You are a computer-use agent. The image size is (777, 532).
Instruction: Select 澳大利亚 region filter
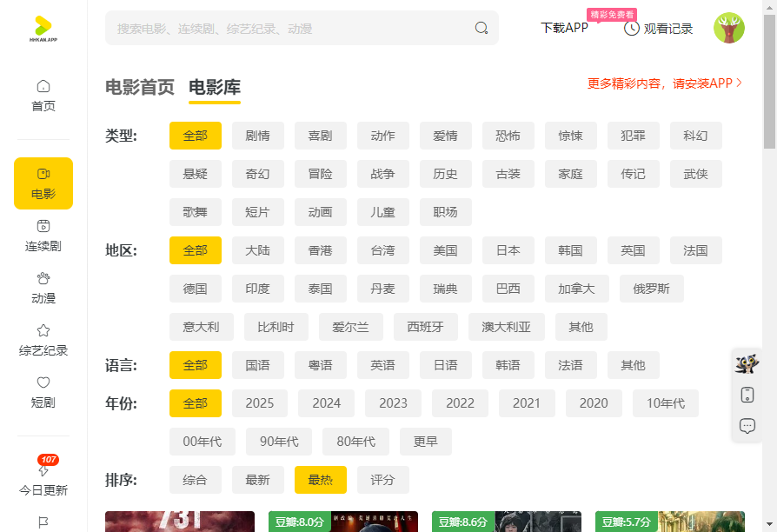pos(507,327)
